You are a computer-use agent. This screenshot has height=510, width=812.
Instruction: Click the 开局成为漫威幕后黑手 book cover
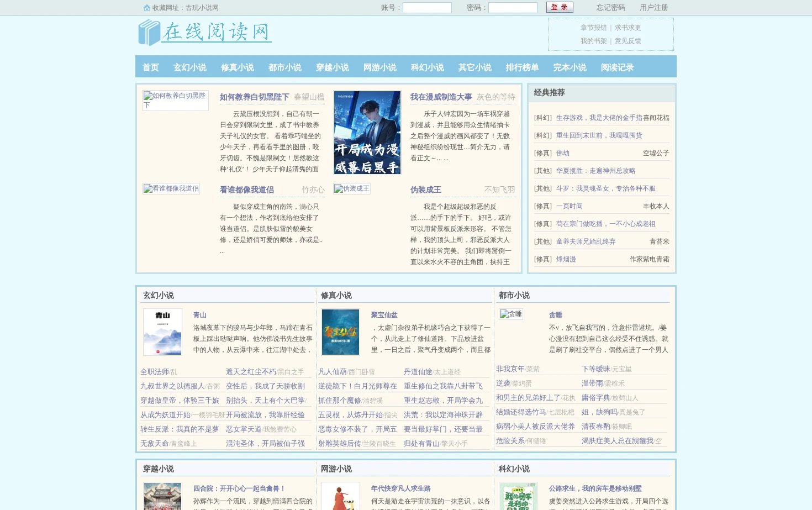point(367,133)
